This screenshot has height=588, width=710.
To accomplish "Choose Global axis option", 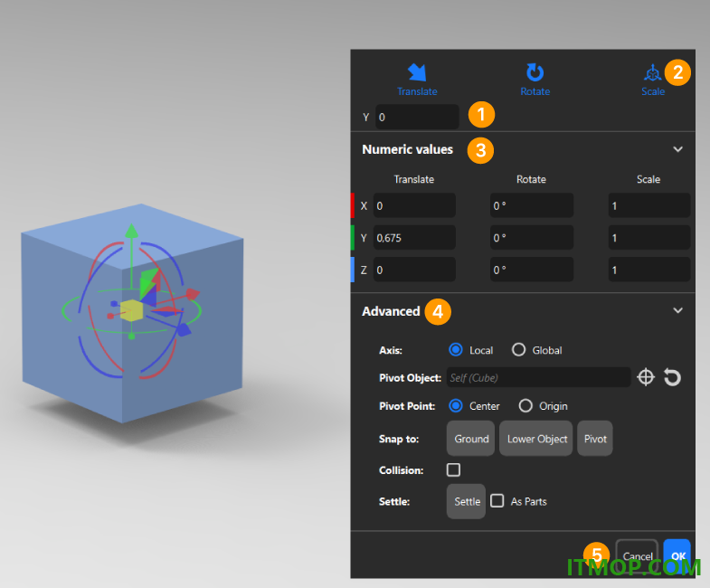I will 518,350.
